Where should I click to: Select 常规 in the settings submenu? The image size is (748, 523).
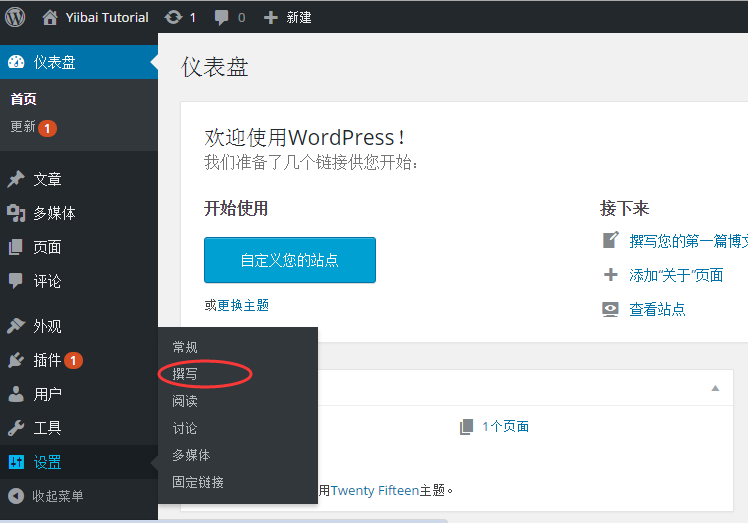(x=185, y=347)
